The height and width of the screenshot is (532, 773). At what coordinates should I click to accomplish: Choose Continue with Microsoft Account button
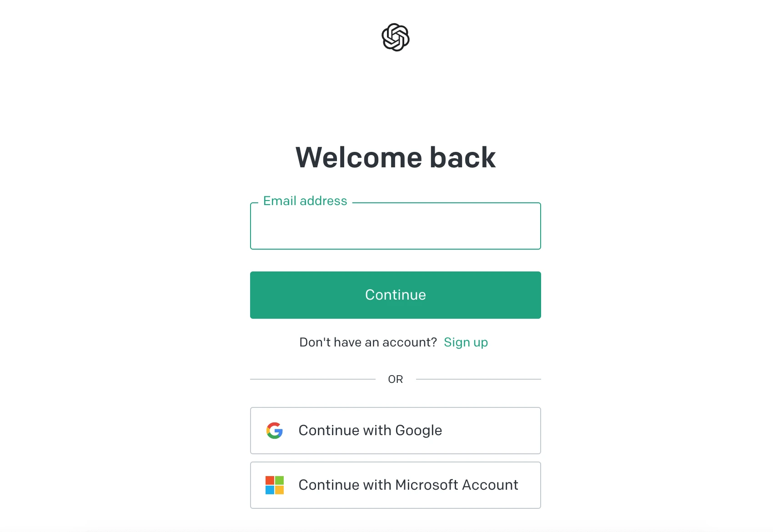click(396, 485)
